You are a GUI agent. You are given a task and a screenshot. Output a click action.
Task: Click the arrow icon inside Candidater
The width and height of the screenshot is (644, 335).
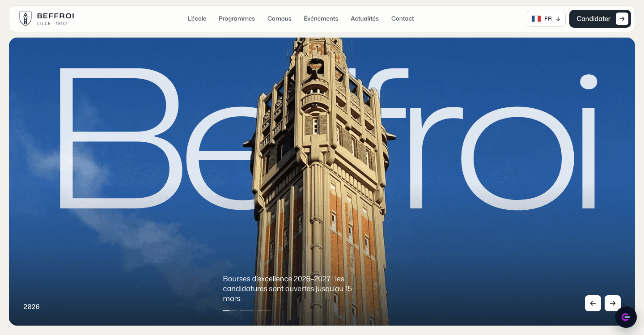tap(622, 19)
